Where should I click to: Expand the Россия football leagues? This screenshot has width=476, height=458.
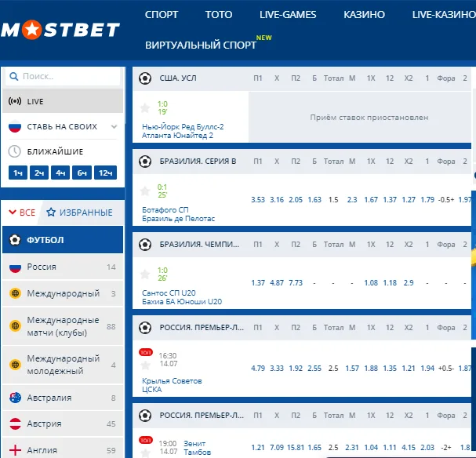(63, 267)
